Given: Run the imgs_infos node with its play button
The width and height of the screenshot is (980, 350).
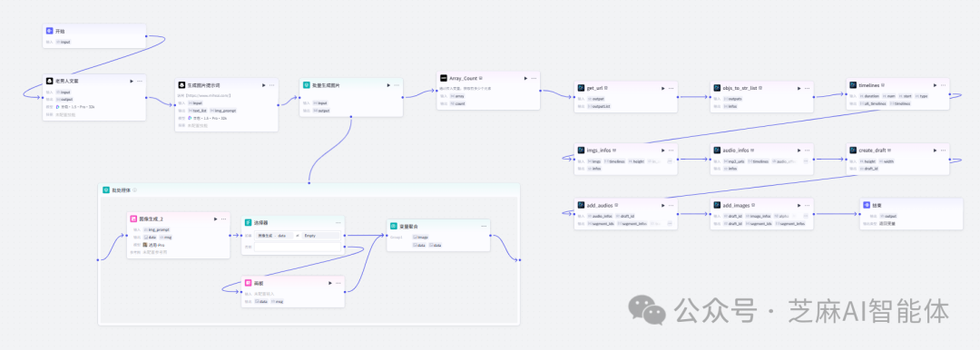Looking at the screenshot, I should [662, 150].
